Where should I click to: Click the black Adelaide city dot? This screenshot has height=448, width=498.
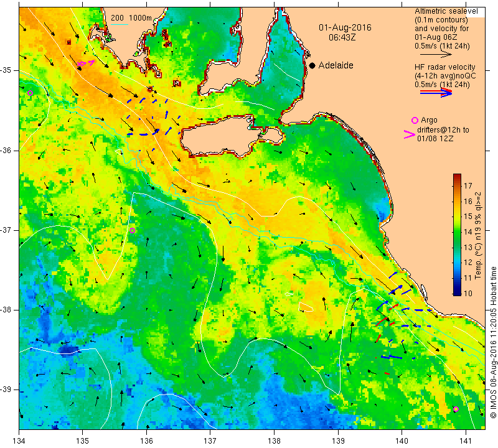point(312,65)
